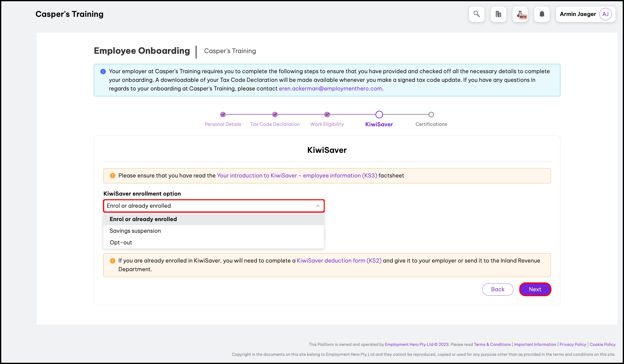Select the KiwiSaver step label
624x364 pixels.
[379, 124]
